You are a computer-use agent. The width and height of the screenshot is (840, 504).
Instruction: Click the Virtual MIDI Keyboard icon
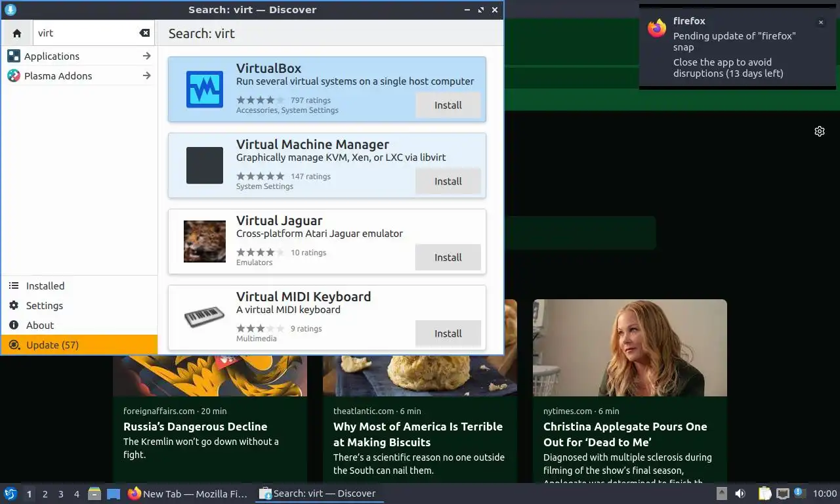point(205,318)
